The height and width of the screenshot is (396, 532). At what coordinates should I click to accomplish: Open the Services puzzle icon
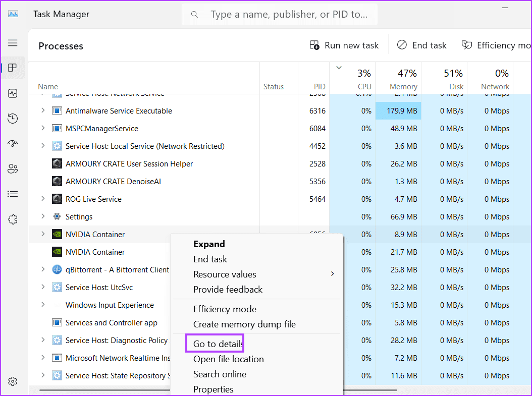click(x=13, y=219)
